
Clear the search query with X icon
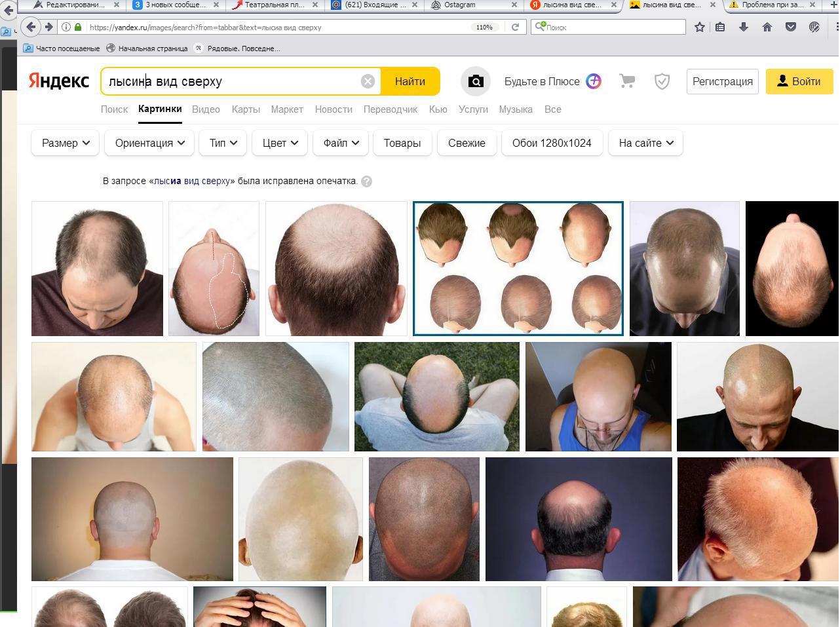coord(368,81)
